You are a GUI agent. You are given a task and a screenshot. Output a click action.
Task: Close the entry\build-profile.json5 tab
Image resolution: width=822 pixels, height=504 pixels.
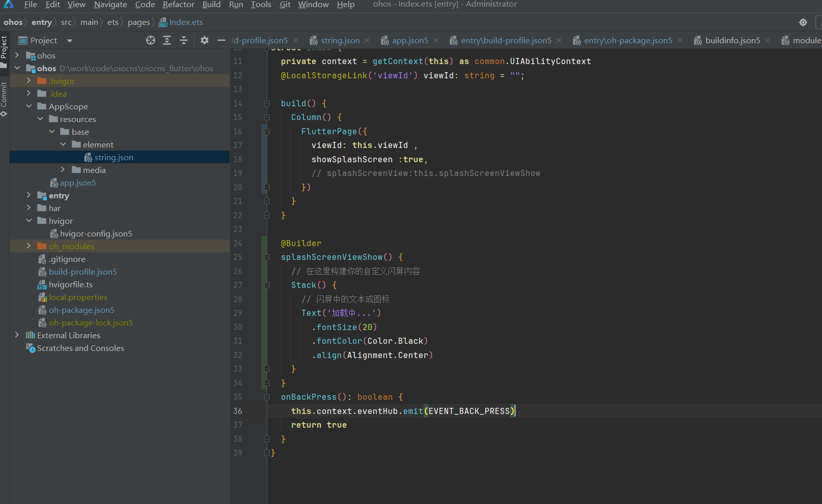pos(559,41)
